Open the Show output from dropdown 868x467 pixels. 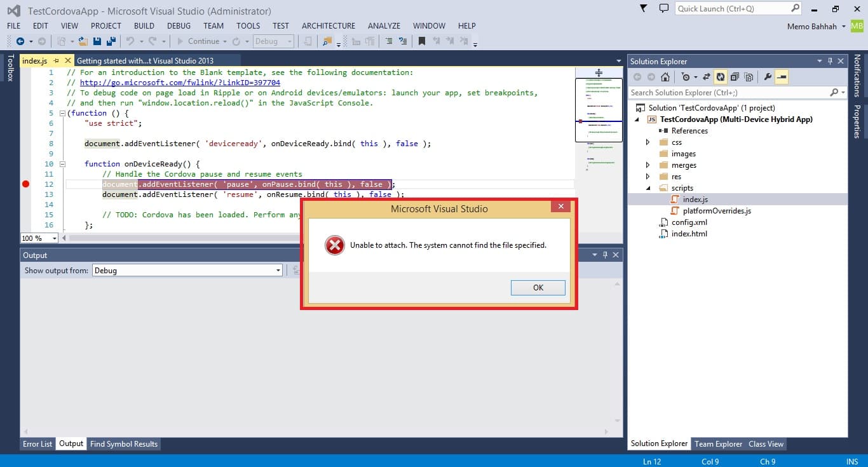pos(187,270)
